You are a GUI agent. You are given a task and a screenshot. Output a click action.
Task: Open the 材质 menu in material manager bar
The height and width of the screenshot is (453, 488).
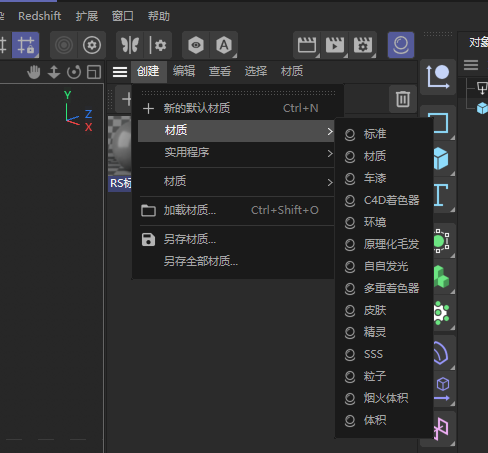pos(292,71)
